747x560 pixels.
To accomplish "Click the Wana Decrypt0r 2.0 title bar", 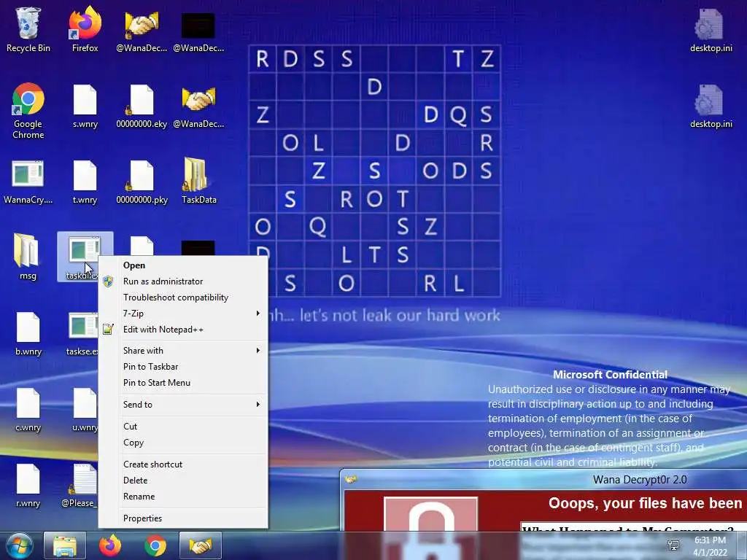I will pos(543,480).
